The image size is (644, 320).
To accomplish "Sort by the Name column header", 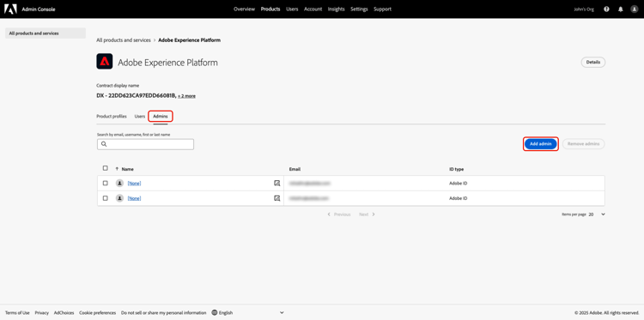I will point(128,169).
